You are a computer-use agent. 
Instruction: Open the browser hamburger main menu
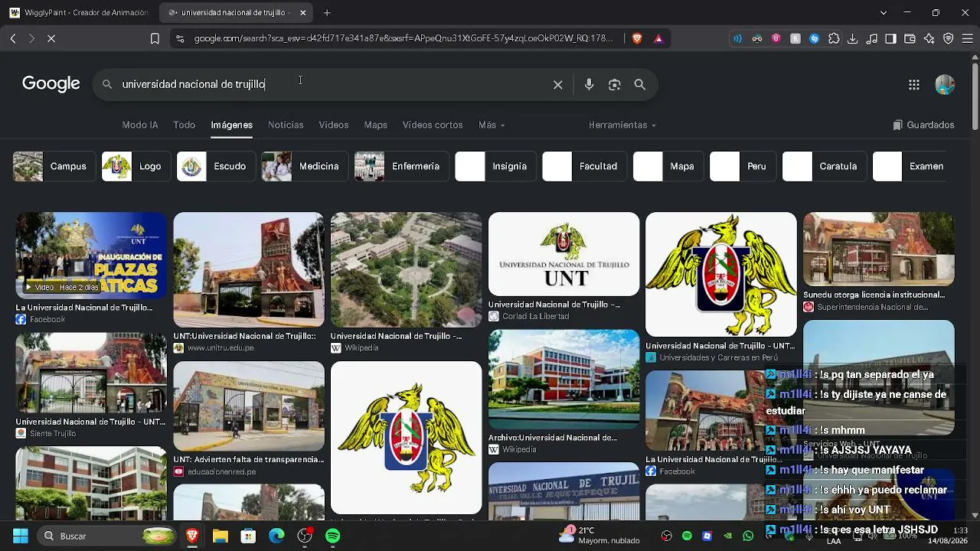967,38
